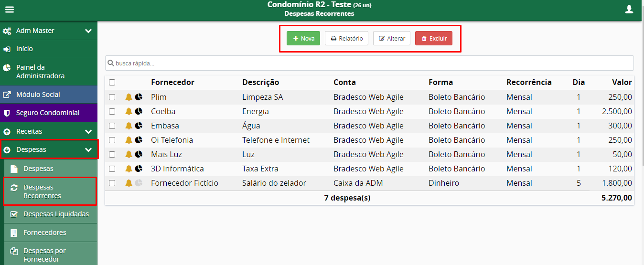644x265 pixels.
Task: Check the Embasa row checkbox
Action: 112,126
